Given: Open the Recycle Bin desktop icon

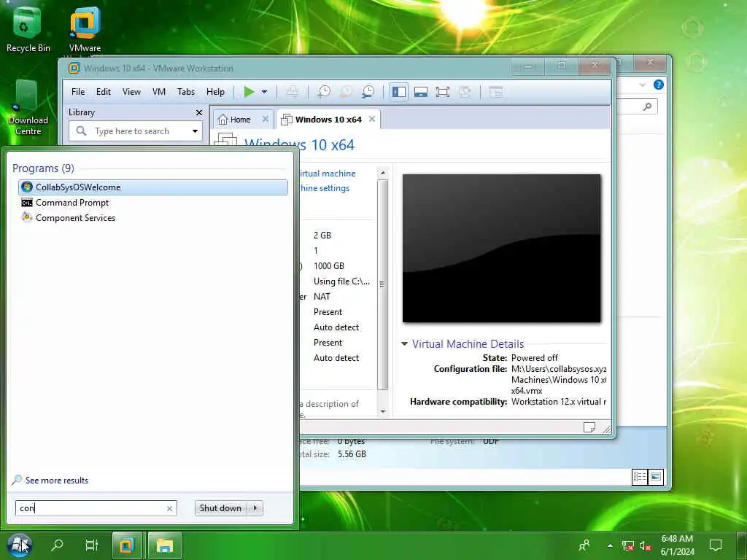Looking at the screenshot, I should [28, 29].
